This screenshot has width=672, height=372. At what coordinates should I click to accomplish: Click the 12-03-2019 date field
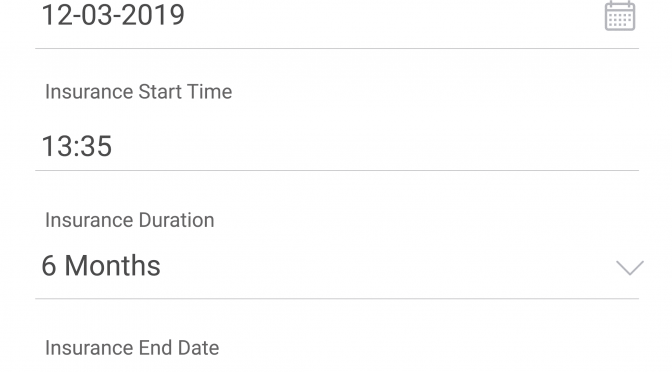pos(337,17)
